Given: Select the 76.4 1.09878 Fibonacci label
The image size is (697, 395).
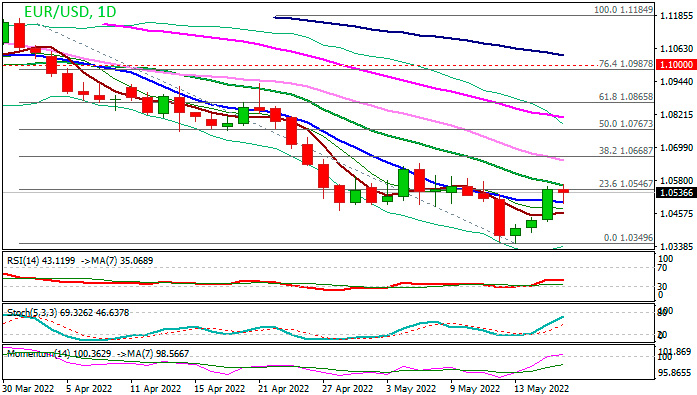Looking at the screenshot, I should point(626,64).
